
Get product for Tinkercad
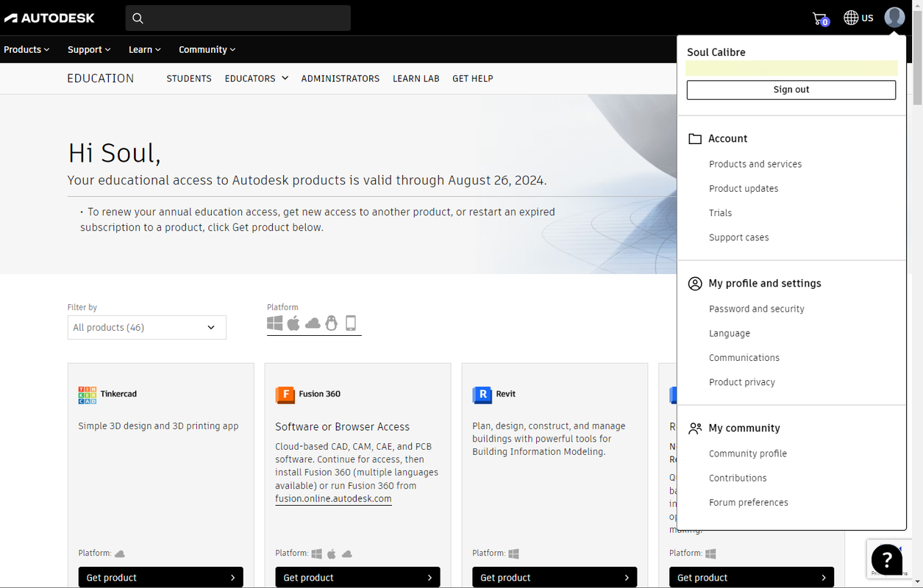161,578
